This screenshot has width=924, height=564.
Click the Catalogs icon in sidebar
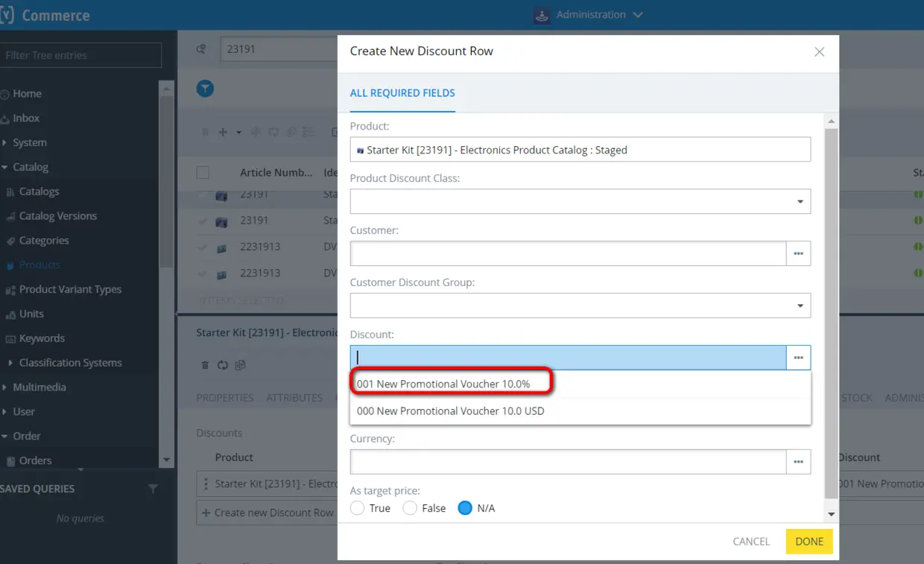pos(10,191)
